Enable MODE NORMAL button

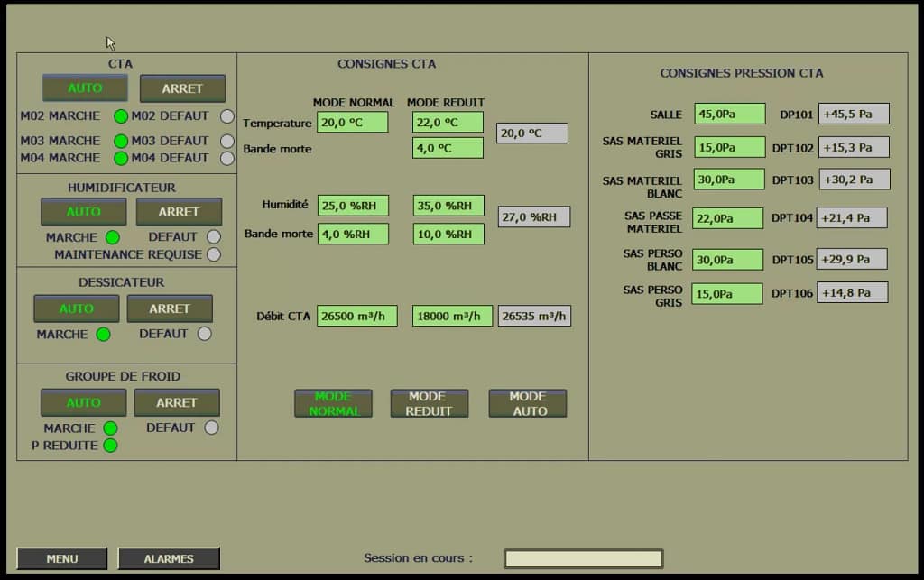pyautogui.click(x=333, y=403)
